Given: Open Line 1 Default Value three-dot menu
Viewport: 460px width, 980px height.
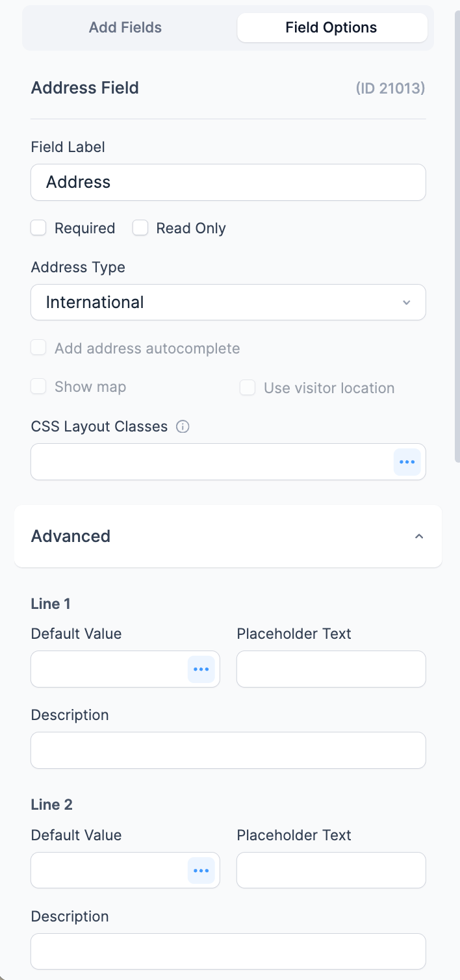Looking at the screenshot, I should (x=201, y=669).
